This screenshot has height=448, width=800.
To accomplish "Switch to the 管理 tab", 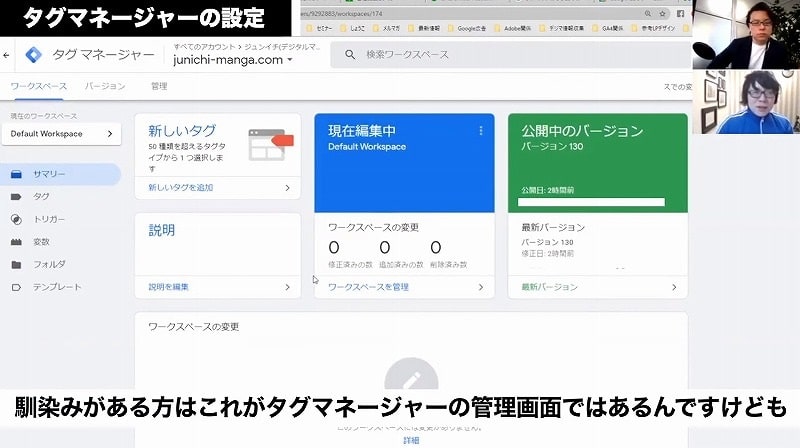I will tap(159, 86).
